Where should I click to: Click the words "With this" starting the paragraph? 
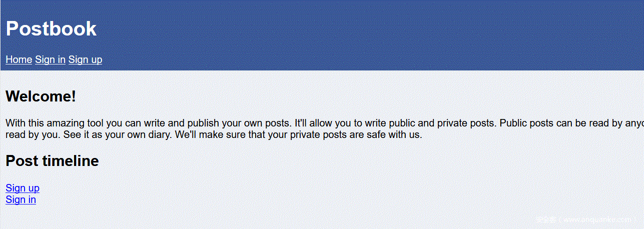click(24, 123)
